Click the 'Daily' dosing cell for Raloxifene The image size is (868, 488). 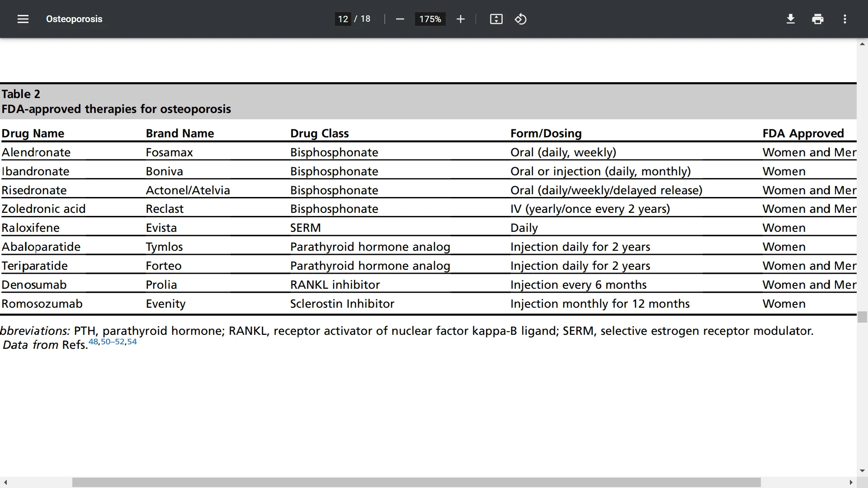[524, 228]
